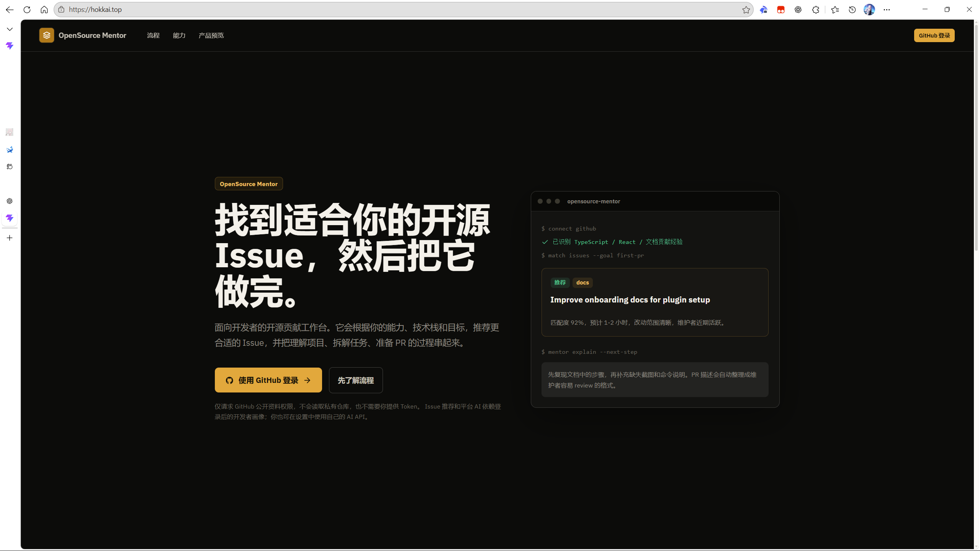Screen dimensions: 980x551
Task: Open the red extension icon in toolbar
Action: coord(781,10)
